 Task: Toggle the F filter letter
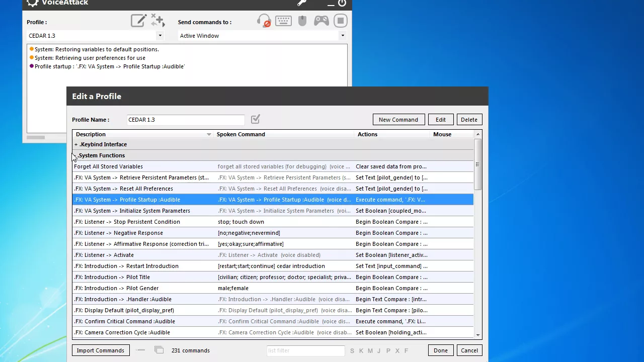pos(406,350)
